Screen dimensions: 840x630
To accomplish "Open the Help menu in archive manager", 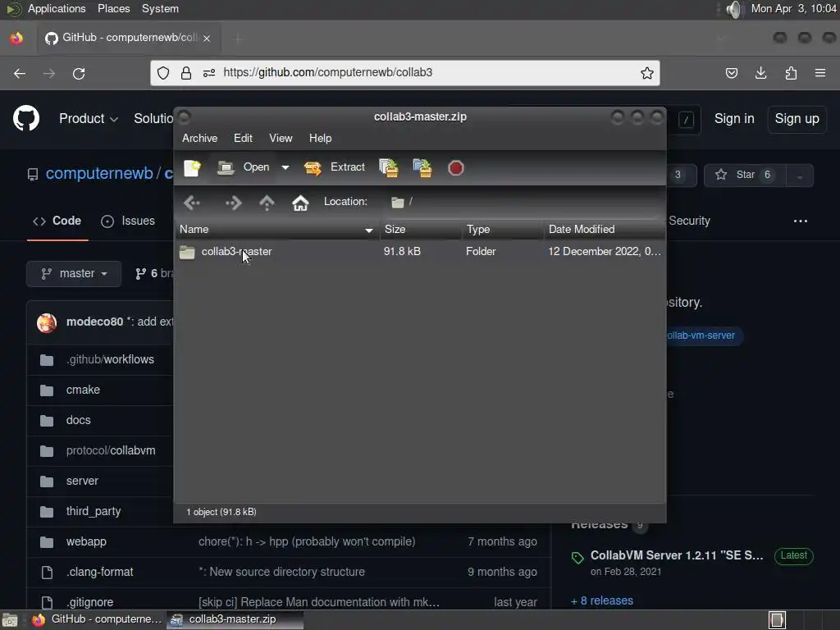I will point(321,138).
